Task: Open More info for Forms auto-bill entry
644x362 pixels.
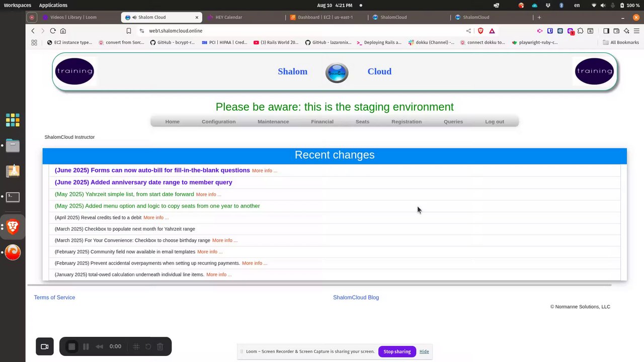Action: pos(265,171)
